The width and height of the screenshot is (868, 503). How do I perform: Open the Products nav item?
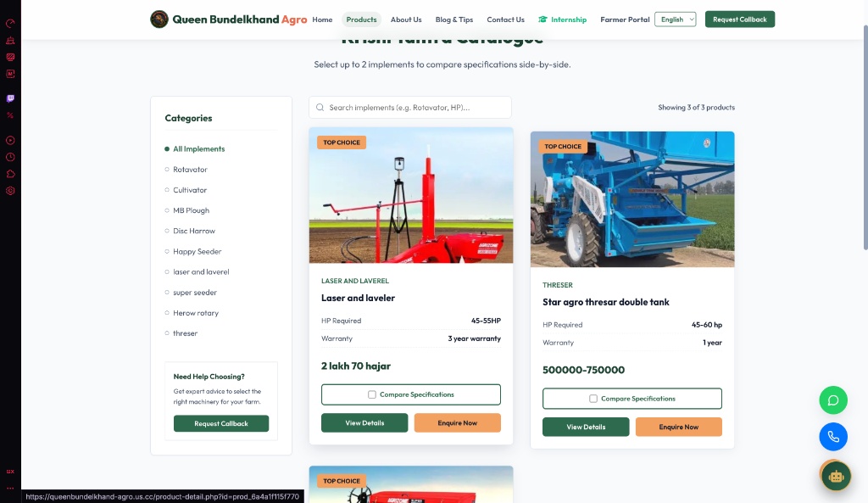pos(361,20)
